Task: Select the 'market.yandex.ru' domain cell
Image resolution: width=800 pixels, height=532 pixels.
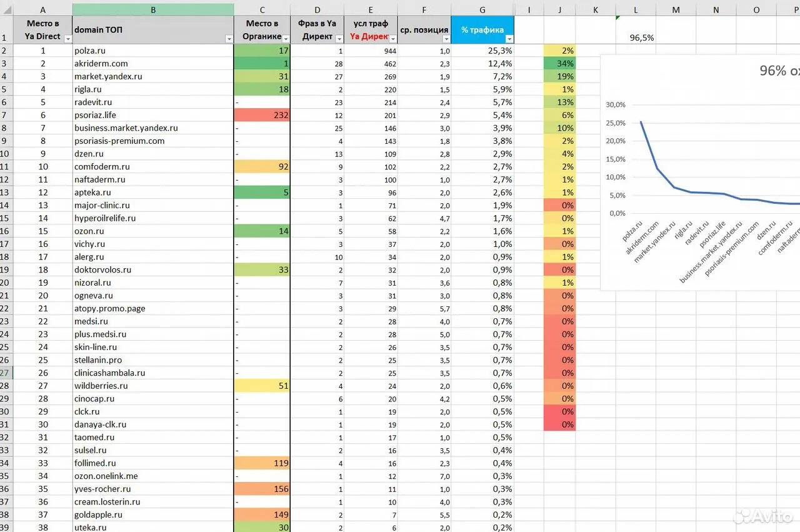Action: click(x=153, y=76)
